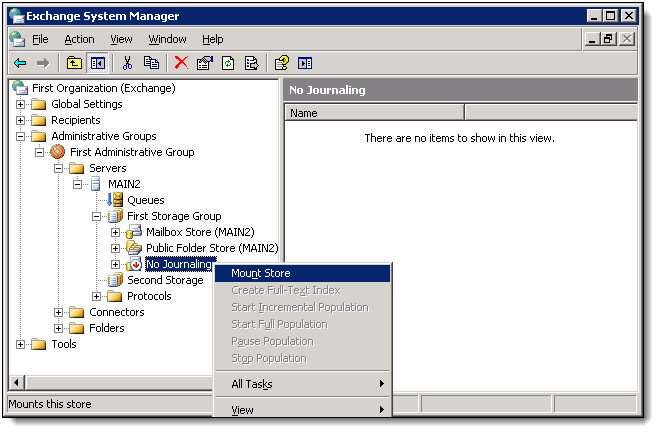Open the View submenu in context menu
The height and width of the screenshot is (435, 661).
[x=302, y=410]
